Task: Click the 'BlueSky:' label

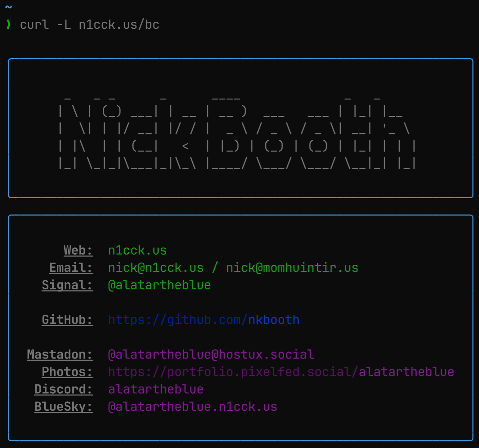Action: [64, 407]
